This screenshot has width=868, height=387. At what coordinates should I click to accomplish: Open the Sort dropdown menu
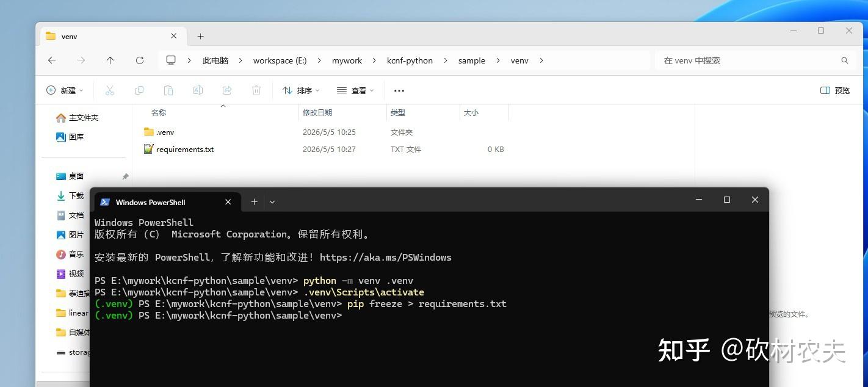(301, 90)
